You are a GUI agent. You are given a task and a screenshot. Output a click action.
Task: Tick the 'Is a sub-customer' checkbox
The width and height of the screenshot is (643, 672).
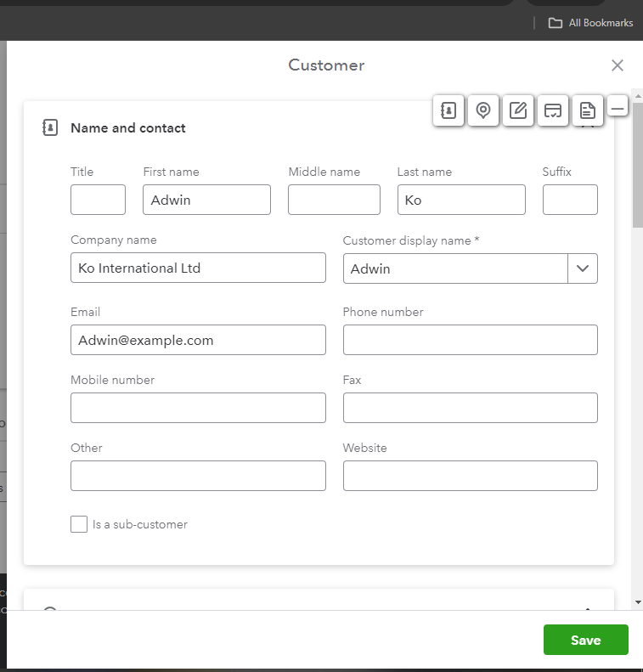pyautogui.click(x=79, y=524)
